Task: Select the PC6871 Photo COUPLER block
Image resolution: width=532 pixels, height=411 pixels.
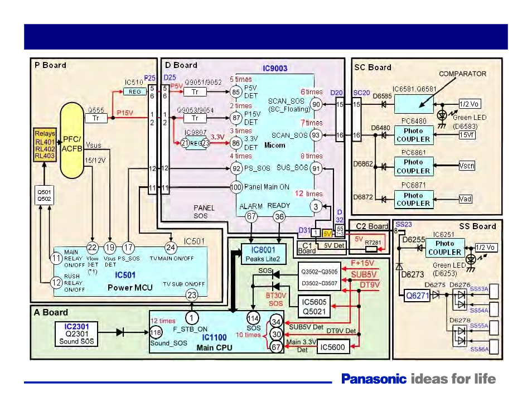Action: [414, 199]
